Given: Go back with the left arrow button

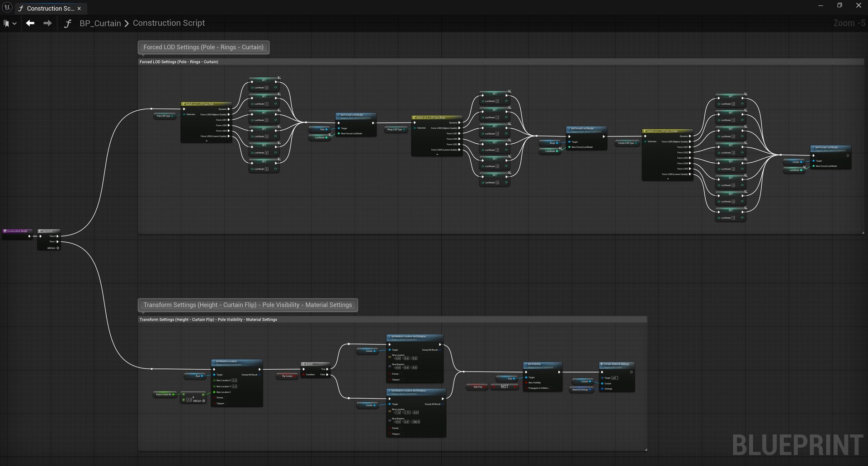Looking at the screenshot, I should click(x=30, y=23).
